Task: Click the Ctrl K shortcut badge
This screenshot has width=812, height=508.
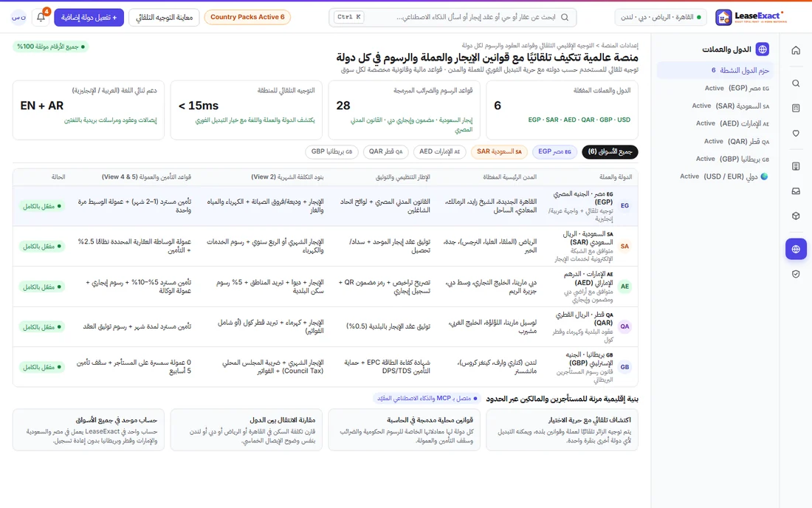Action: tap(348, 17)
